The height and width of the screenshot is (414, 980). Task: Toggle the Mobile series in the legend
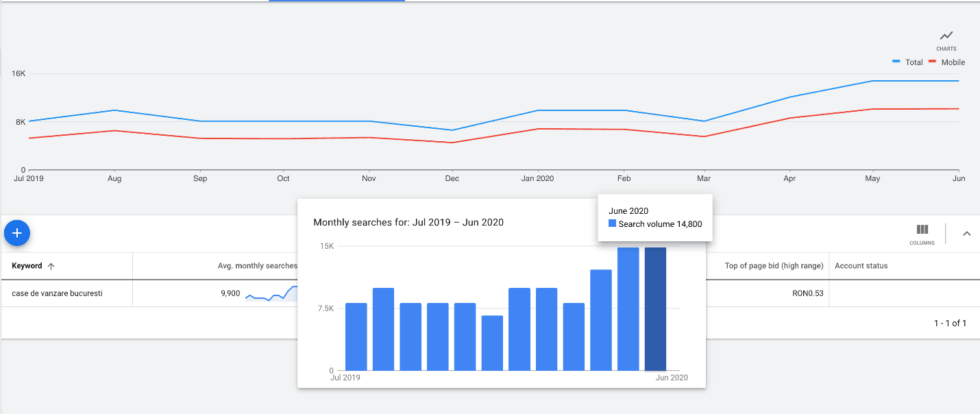coord(946,62)
